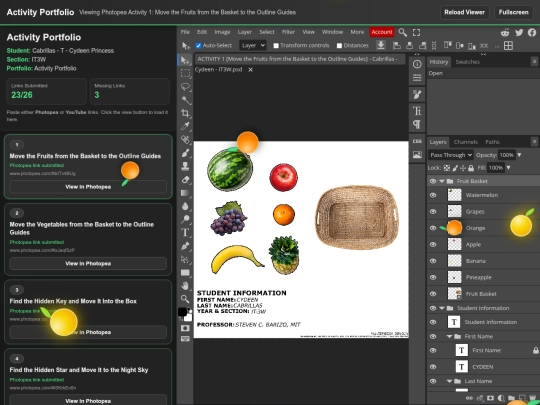Open the Layer auto-select target dropdown
This screenshot has width=540, height=405.
pyautogui.click(x=253, y=45)
